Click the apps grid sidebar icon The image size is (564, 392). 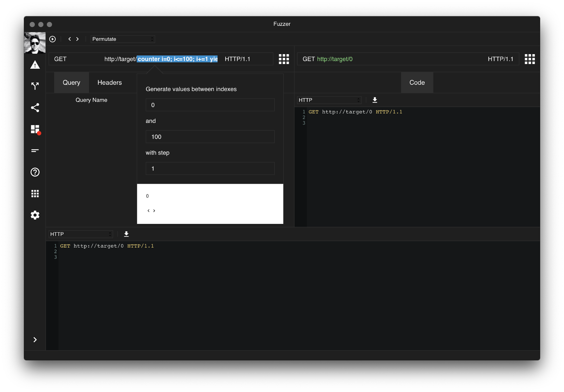point(35,194)
